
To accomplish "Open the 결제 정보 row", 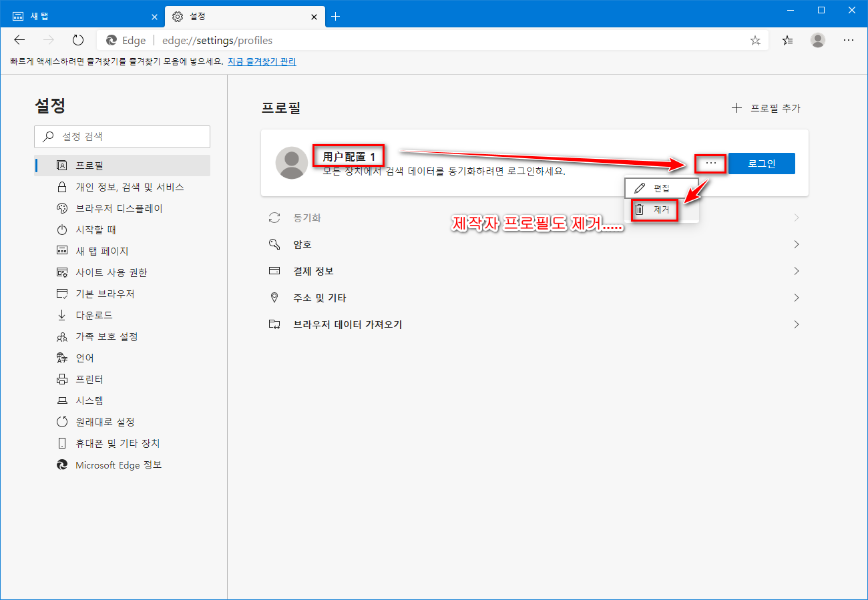I will tap(534, 271).
